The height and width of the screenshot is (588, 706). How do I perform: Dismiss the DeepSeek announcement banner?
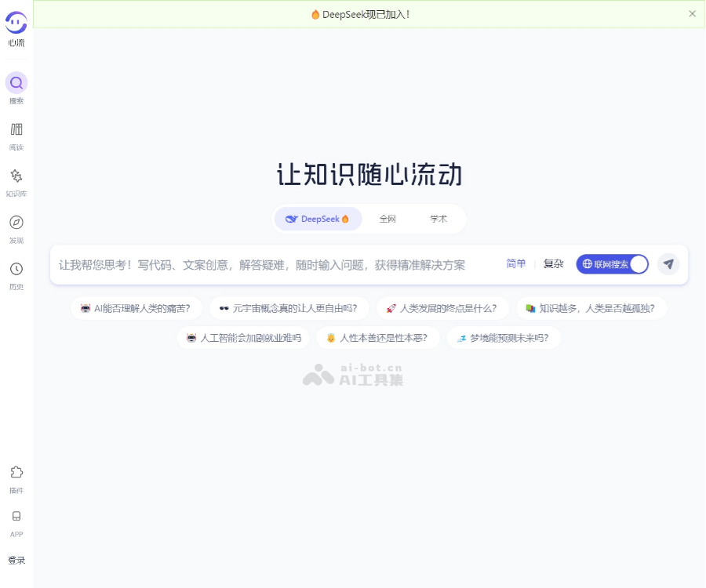693,13
